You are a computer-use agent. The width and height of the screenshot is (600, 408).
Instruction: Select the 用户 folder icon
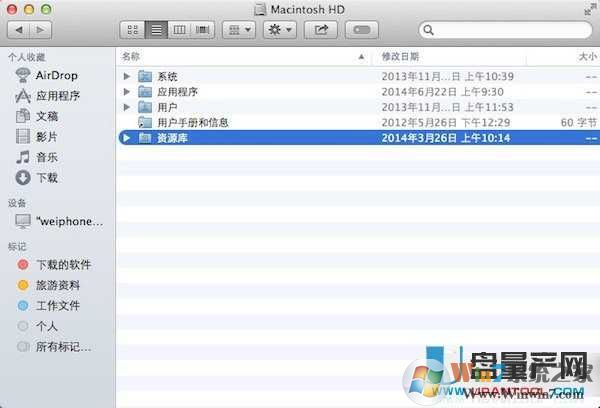click(x=145, y=107)
